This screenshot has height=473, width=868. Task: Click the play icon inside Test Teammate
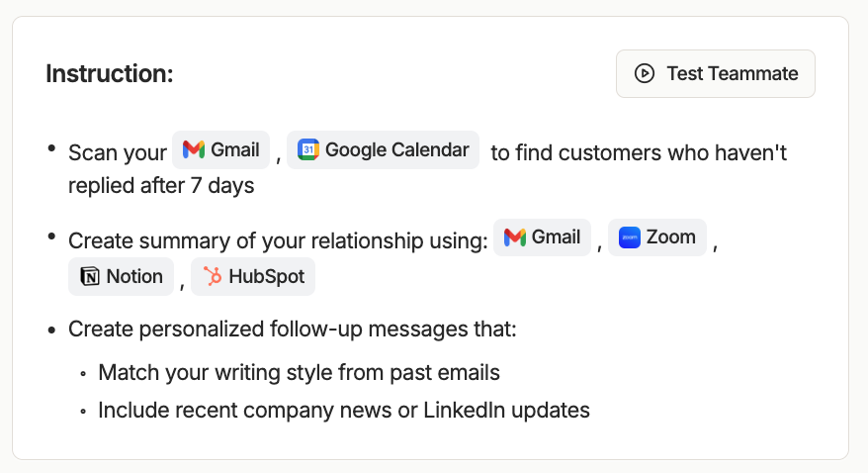coord(645,73)
